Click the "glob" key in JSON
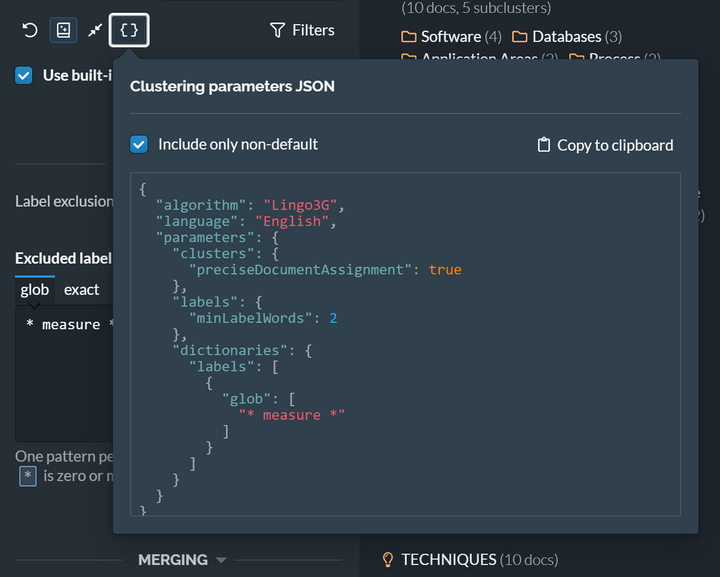The width and height of the screenshot is (720, 577). coord(247,399)
